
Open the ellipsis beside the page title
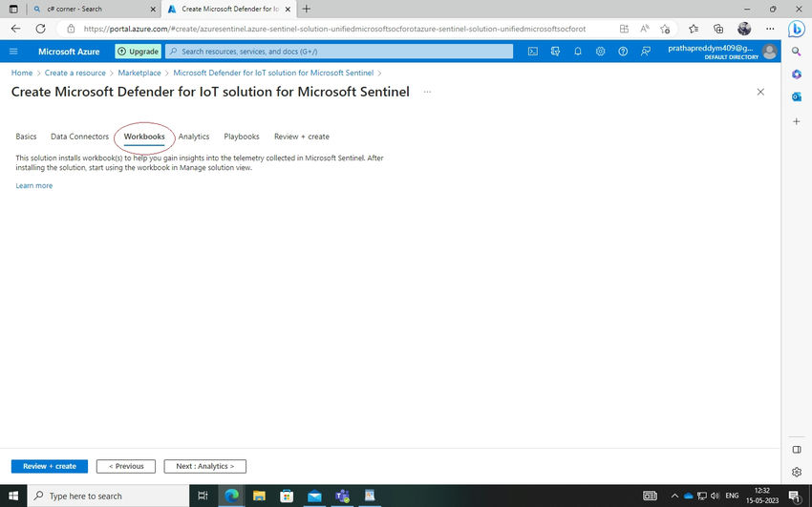(427, 92)
